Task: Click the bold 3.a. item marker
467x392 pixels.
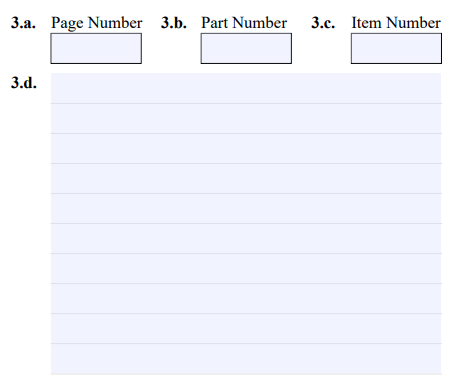Action: point(23,23)
